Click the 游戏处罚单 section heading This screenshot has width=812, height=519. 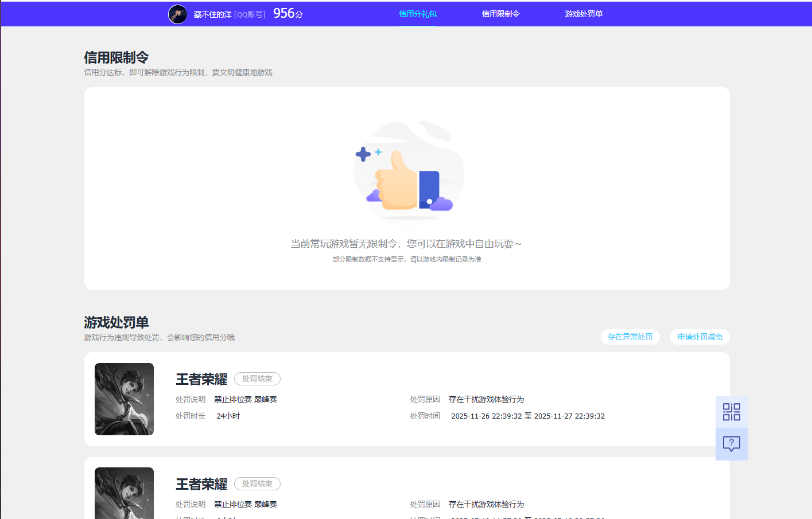point(115,322)
